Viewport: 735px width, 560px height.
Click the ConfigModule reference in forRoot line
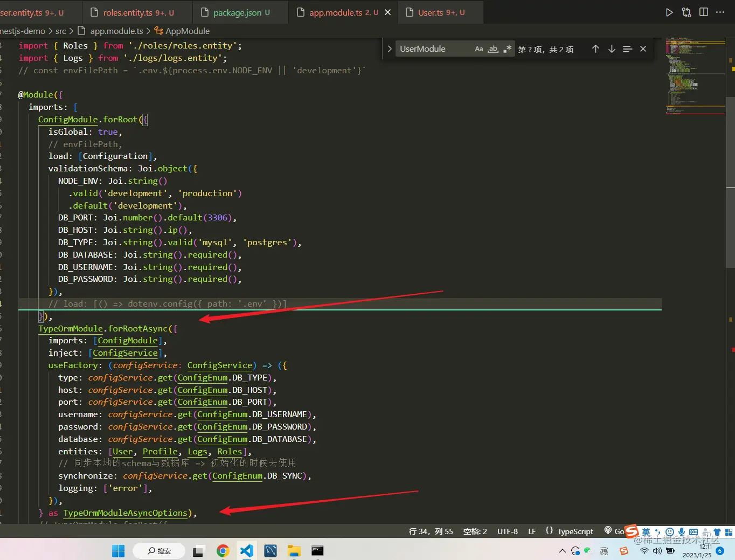tap(68, 120)
